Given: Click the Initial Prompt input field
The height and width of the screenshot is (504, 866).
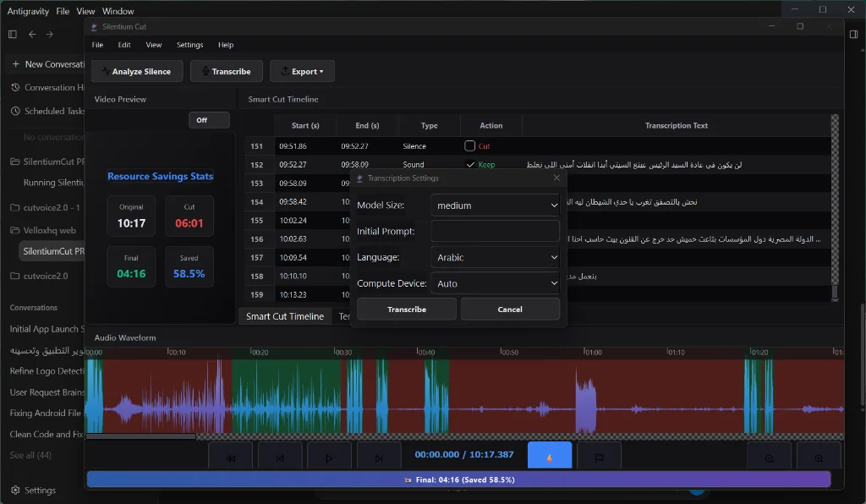Looking at the screenshot, I should click(x=495, y=232).
